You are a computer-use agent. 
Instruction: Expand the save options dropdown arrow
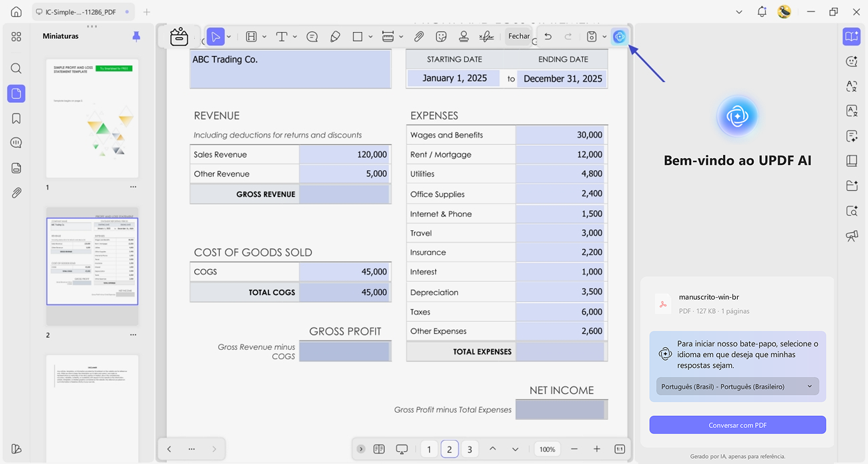click(604, 37)
